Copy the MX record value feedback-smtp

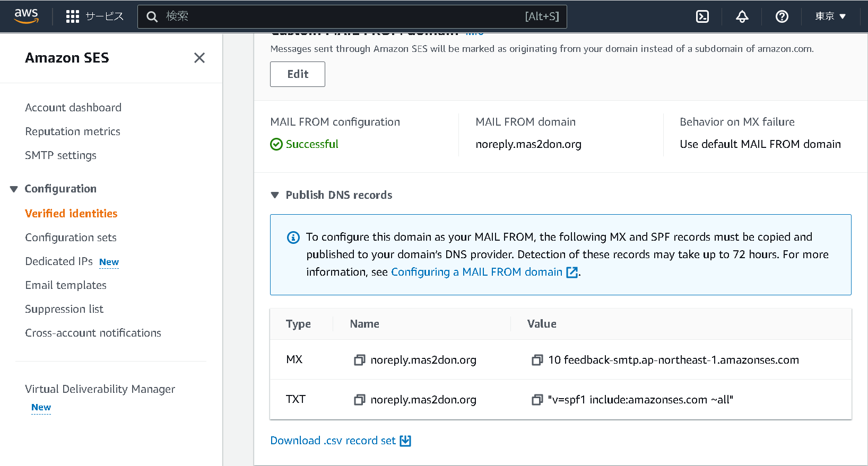coord(537,360)
